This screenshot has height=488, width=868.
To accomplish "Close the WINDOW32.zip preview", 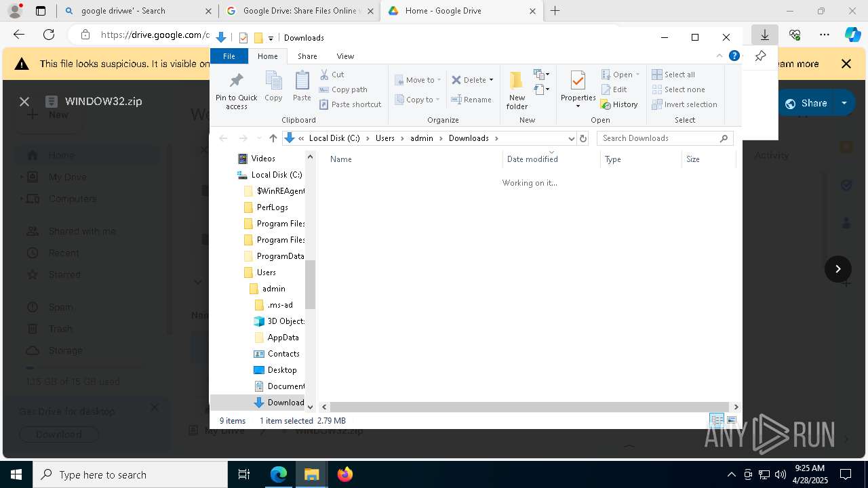I will tap(24, 102).
